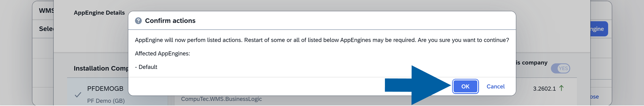Click the truncated company label beside toggle
The width and height of the screenshot is (644, 106).
click(532, 63)
